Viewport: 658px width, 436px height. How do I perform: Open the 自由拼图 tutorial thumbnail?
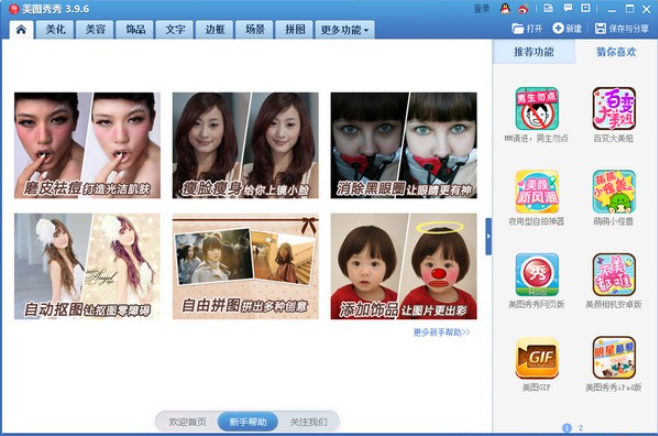[x=245, y=266]
